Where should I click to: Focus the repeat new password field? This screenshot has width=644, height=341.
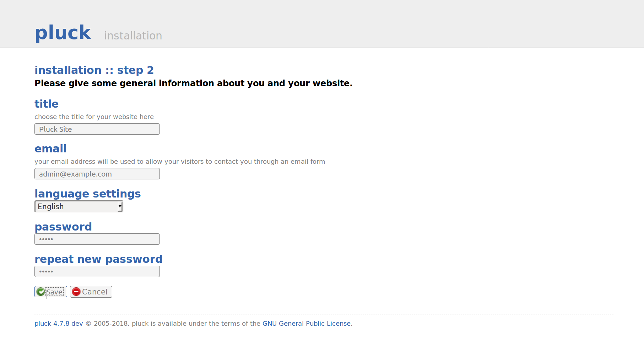tap(97, 271)
